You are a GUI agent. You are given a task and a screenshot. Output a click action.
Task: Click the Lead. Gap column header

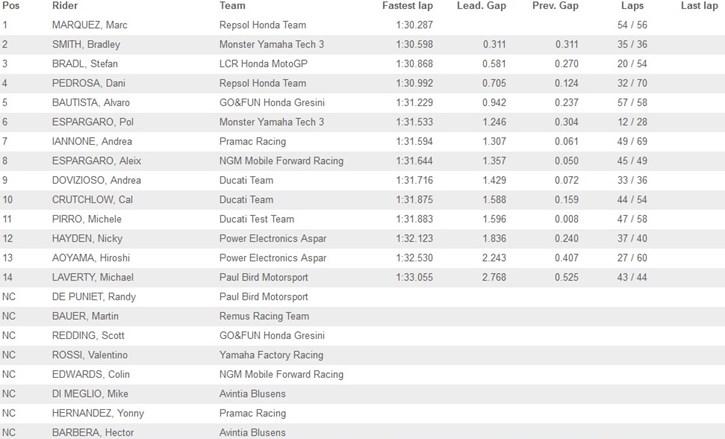(481, 6)
